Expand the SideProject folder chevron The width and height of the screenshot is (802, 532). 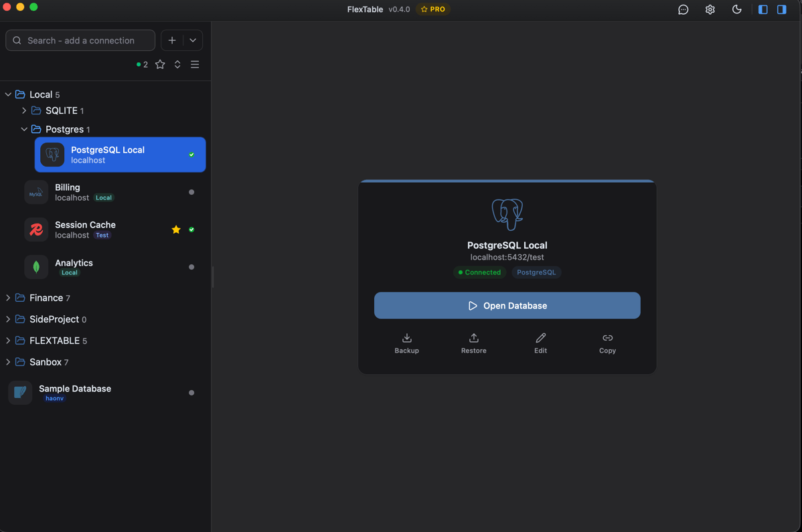[x=8, y=319]
